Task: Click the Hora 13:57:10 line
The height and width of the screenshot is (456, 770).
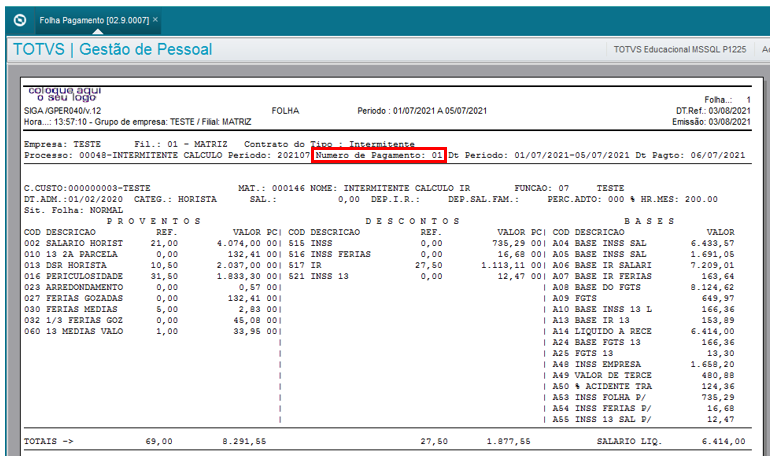Action: pyautogui.click(x=138, y=122)
